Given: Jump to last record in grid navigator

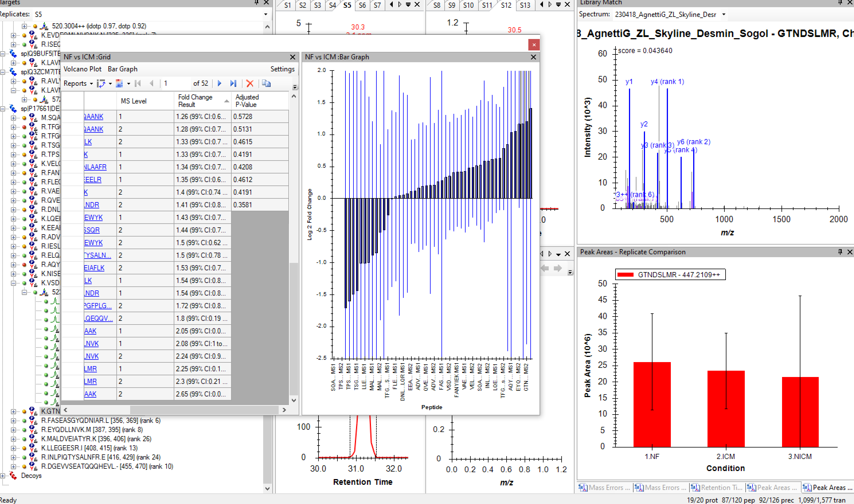Looking at the screenshot, I should (x=233, y=83).
